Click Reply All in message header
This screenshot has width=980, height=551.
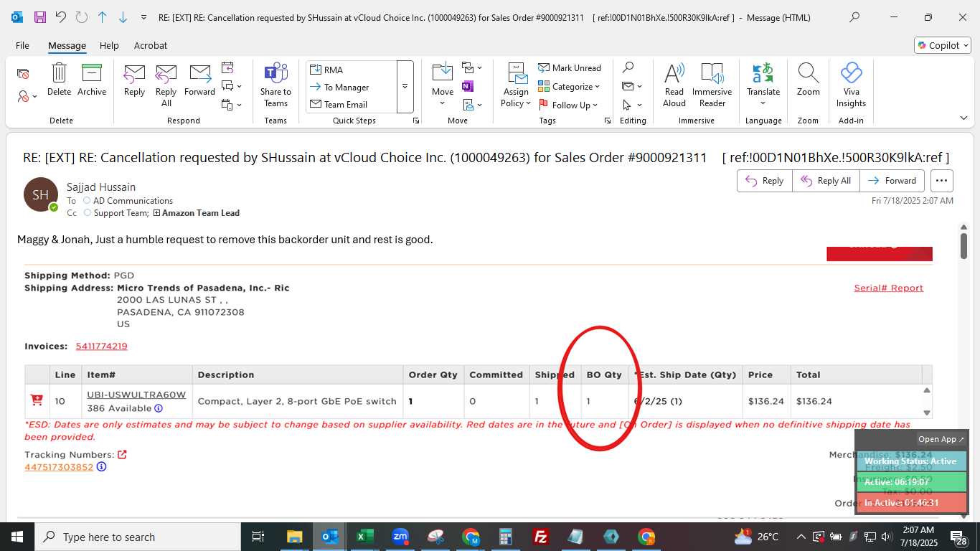[x=826, y=181]
